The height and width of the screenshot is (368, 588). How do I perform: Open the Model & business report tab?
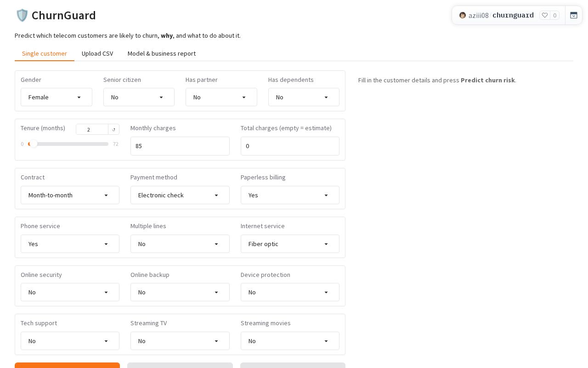[162, 53]
